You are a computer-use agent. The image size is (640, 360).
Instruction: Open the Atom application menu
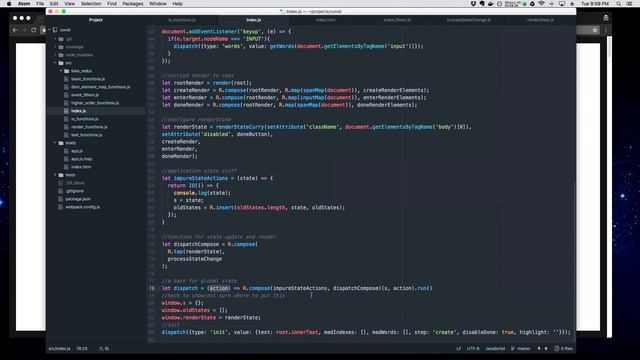pos(24,4)
